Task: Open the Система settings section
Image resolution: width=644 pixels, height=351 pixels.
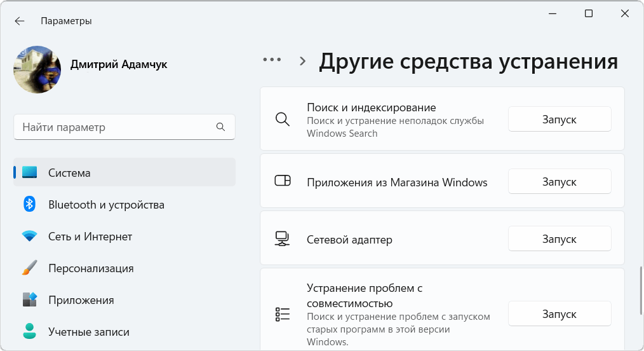Action: (69, 173)
